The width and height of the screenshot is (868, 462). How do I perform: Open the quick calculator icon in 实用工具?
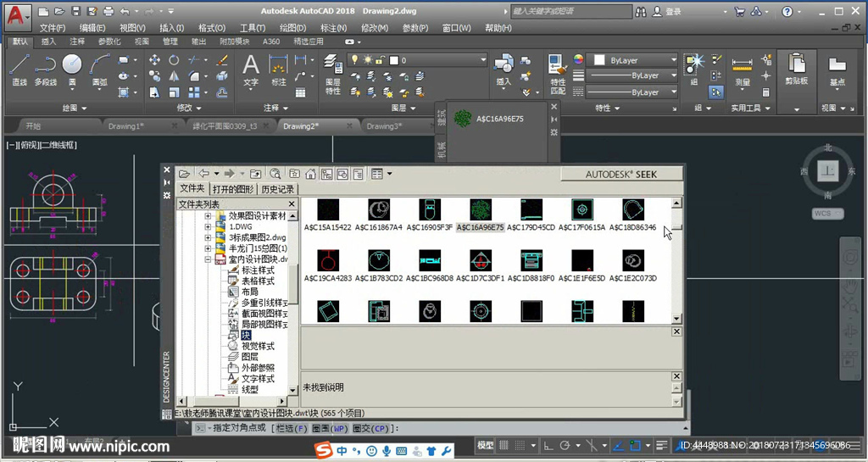766,92
